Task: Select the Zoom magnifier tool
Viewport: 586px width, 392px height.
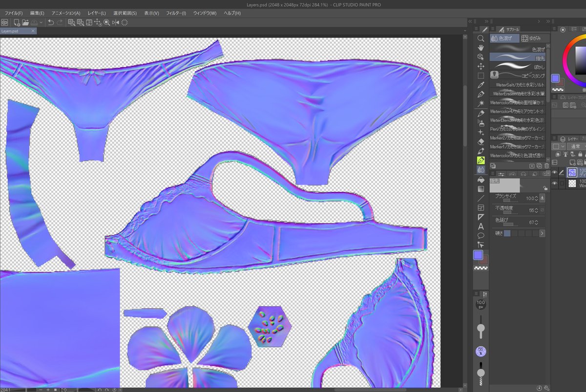Action: click(x=481, y=38)
